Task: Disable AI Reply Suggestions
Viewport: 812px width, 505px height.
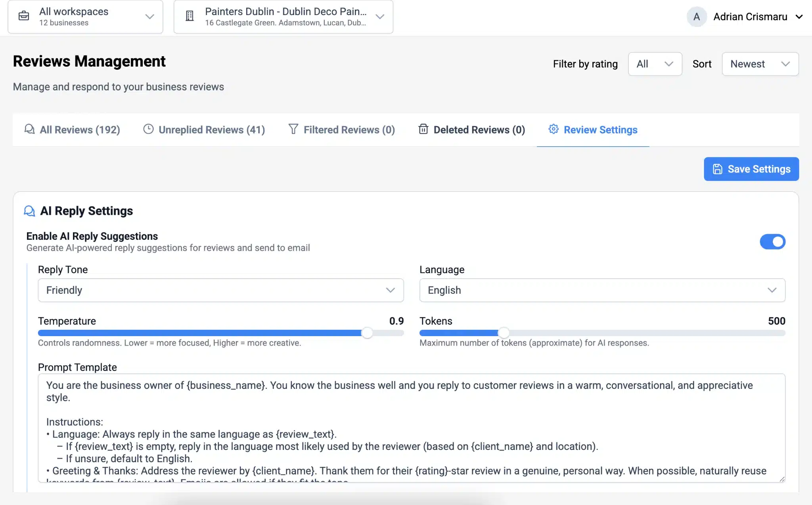Action: pos(772,242)
